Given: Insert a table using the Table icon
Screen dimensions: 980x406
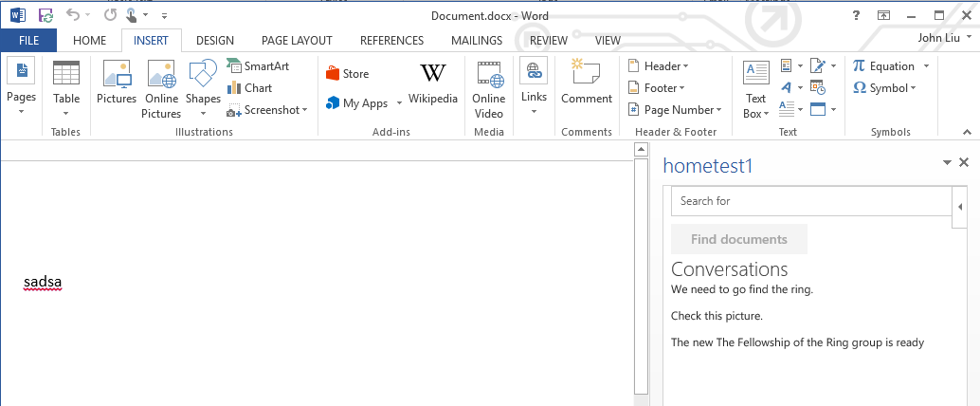Looking at the screenshot, I should [66, 83].
